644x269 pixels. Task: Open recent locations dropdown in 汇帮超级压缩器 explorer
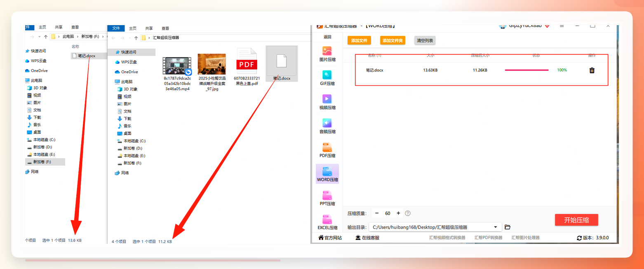(129, 38)
